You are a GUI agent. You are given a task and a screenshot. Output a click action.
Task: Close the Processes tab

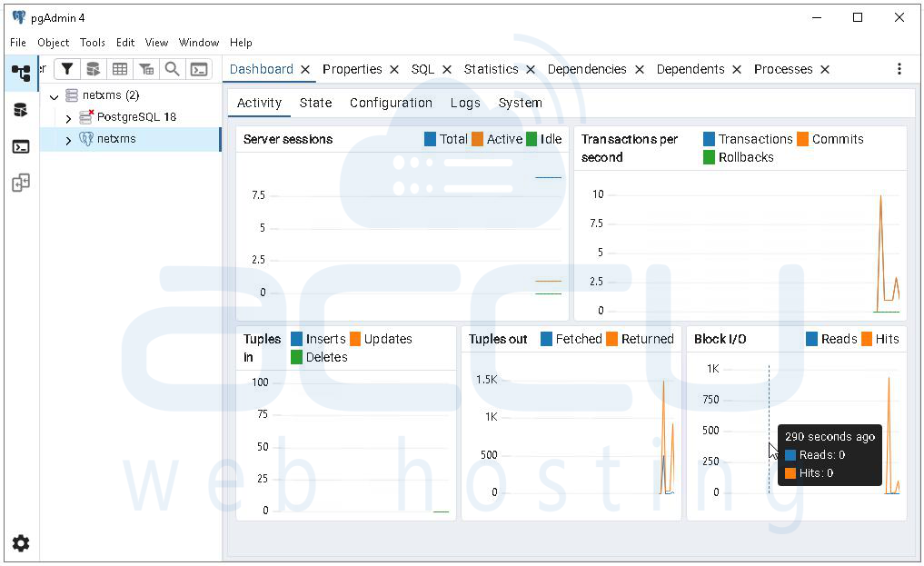(x=825, y=69)
